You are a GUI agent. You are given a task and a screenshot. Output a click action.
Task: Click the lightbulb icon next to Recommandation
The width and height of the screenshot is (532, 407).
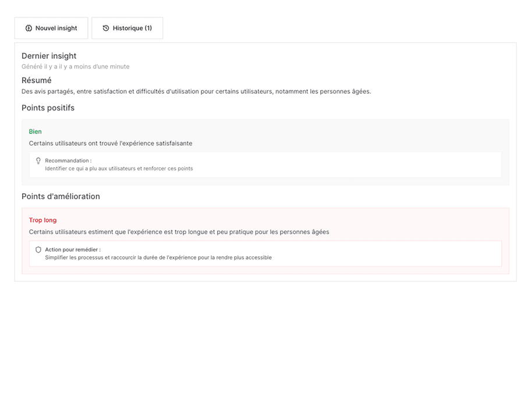tap(38, 161)
